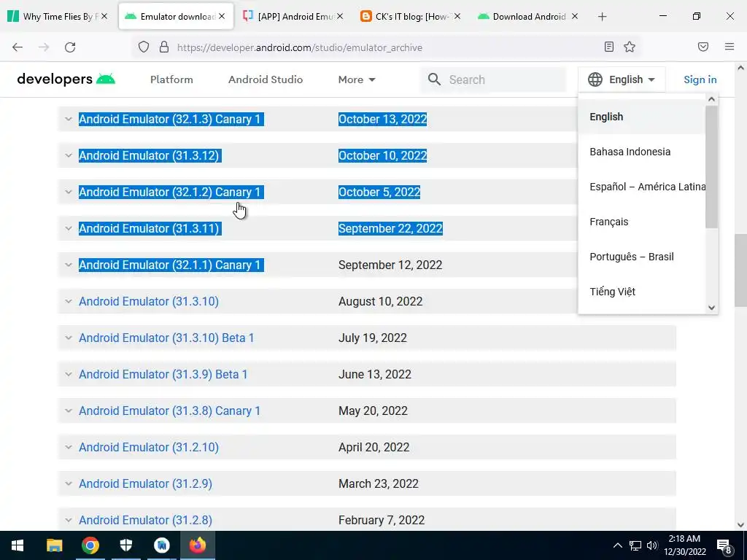The image size is (747, 560).
Task: Expand Android Emulator (32.1.3) Canary 1 chevron
Action: pos(69,119)
